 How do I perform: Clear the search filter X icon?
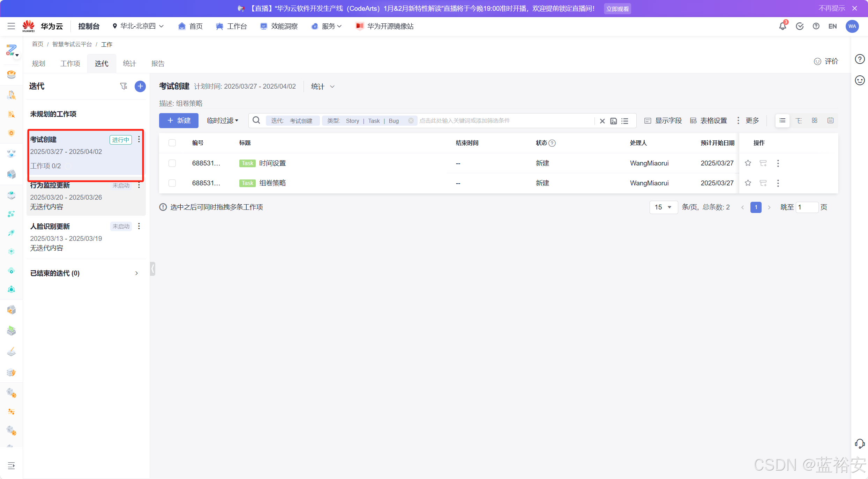click(x=602, y=121)
